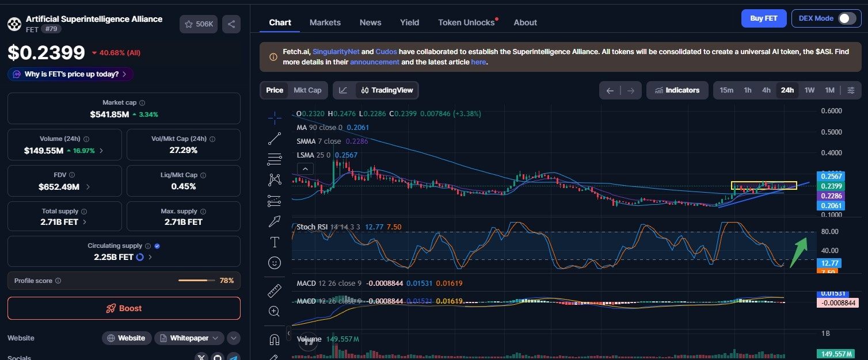Undo chart action with left arrow
This screenshot has width=868, height=360.
click(x=610, y=90)
